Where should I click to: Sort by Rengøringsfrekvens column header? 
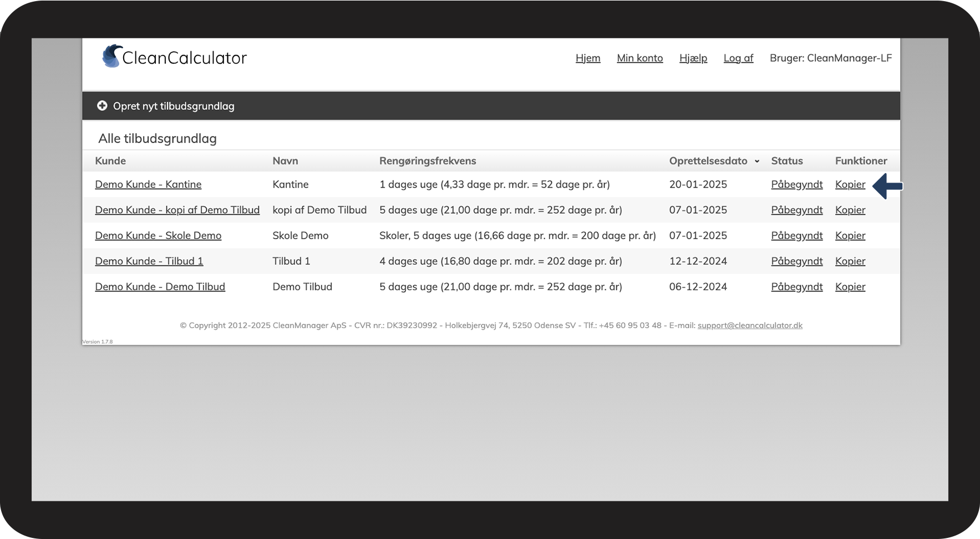tap(428, 161)
